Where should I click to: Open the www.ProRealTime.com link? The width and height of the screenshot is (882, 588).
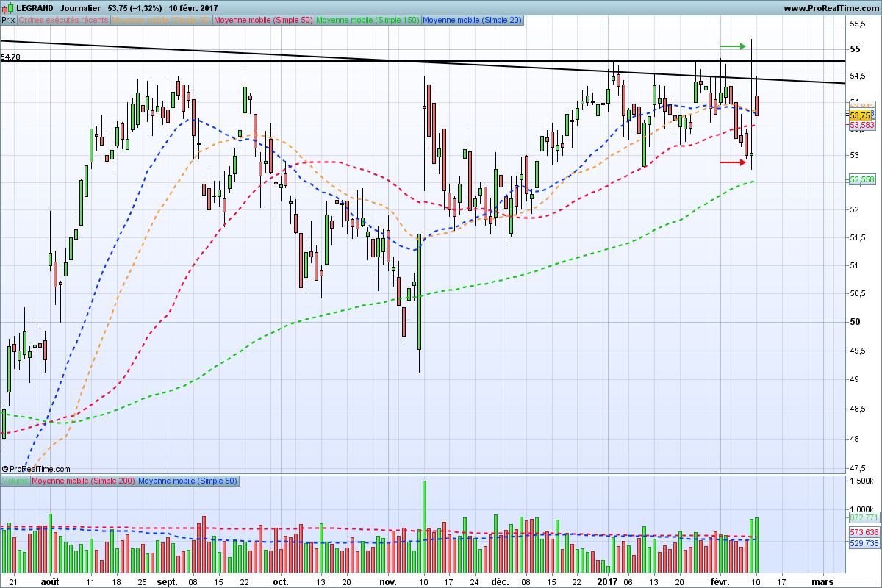[831, 7]
